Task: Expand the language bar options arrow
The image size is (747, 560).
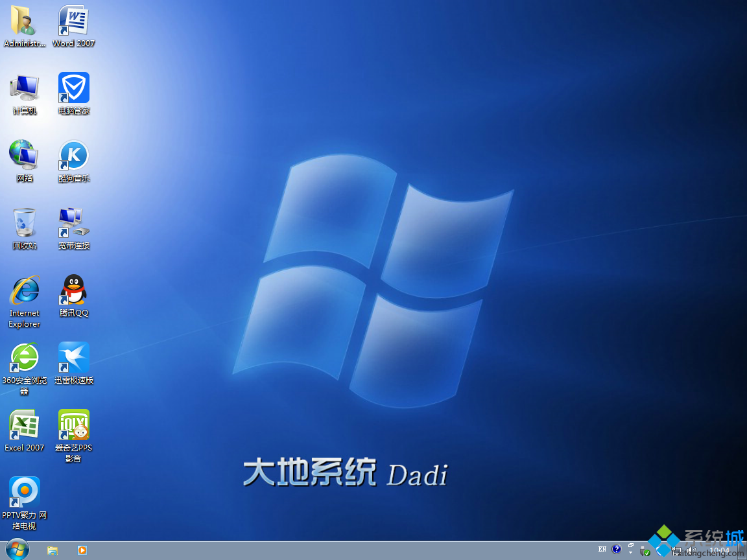Action: 631,553
